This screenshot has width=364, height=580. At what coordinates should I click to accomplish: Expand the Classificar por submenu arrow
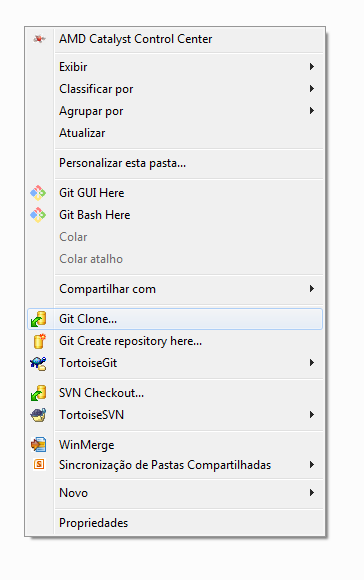tap(312, 89)
